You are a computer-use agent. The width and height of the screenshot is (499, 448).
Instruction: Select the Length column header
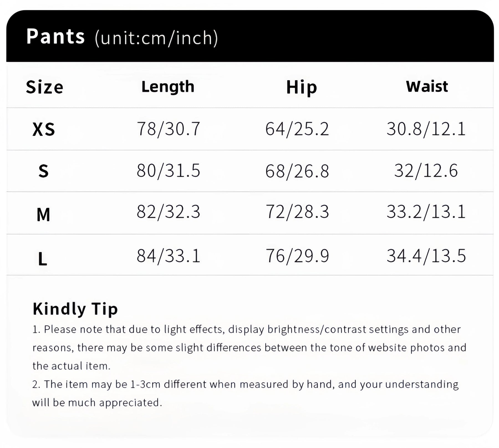168,87
